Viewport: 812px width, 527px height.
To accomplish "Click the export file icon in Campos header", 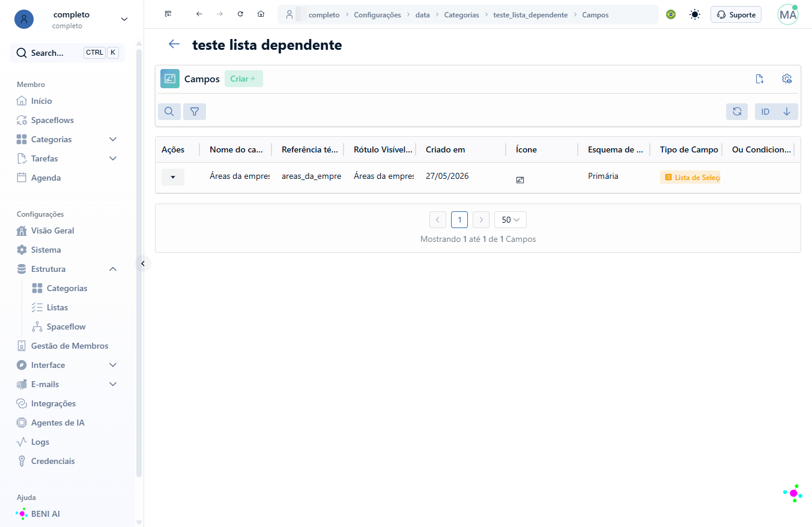I will coord(759,79).
